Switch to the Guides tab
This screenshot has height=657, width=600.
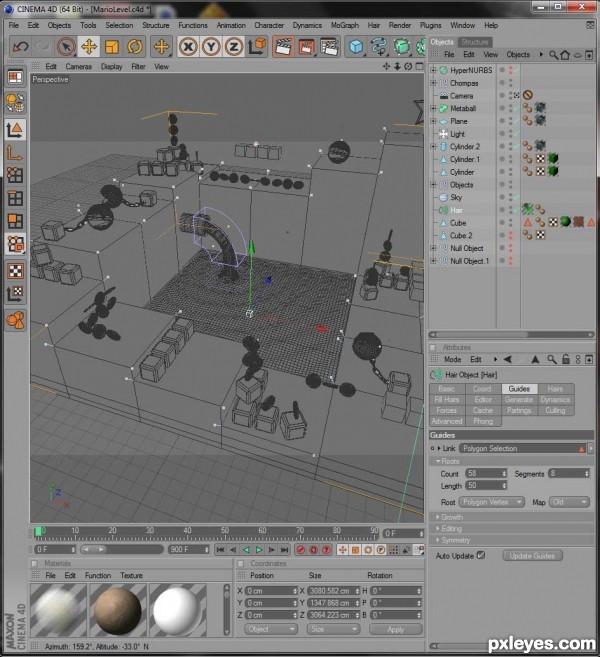tap(519, 389)
